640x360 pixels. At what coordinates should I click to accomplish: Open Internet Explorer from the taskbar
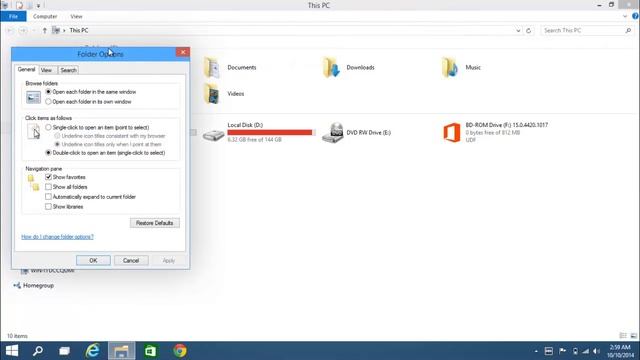(x=93, y=351)
